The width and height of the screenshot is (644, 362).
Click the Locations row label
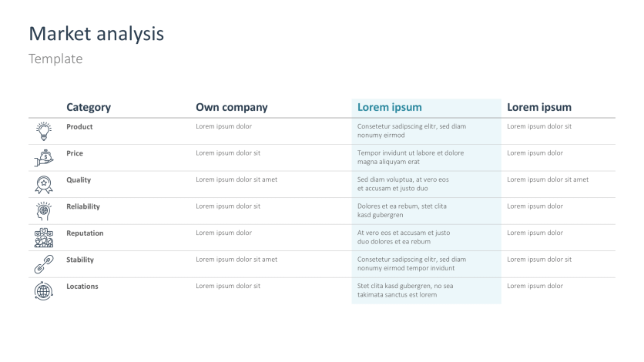82,287
